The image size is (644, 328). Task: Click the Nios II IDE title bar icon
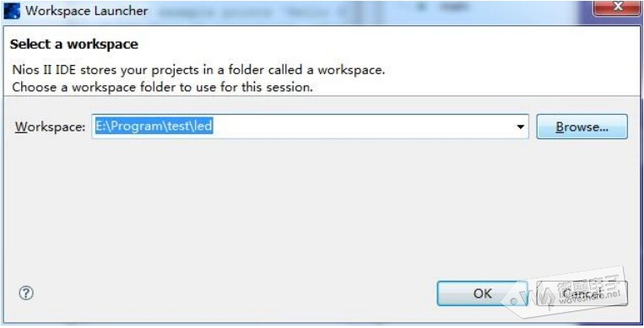click(12, 11)
